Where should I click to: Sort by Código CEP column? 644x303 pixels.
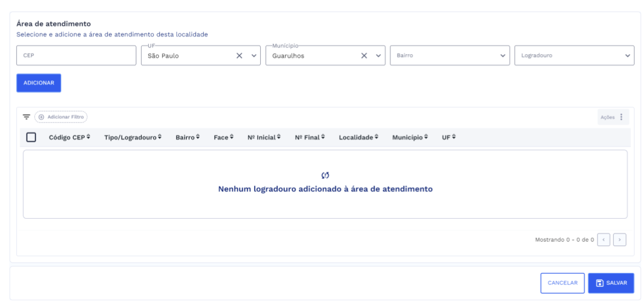click(x=70, y=137)
